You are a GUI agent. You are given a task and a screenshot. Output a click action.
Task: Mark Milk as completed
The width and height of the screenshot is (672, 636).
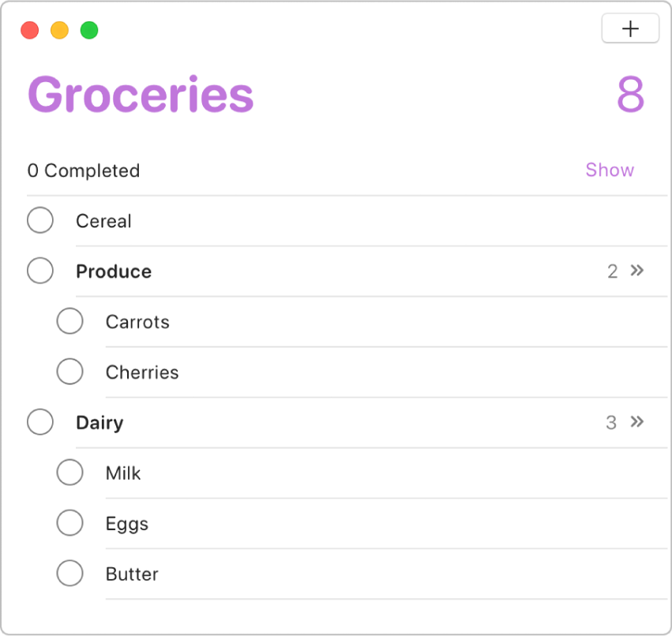(70, 473)
